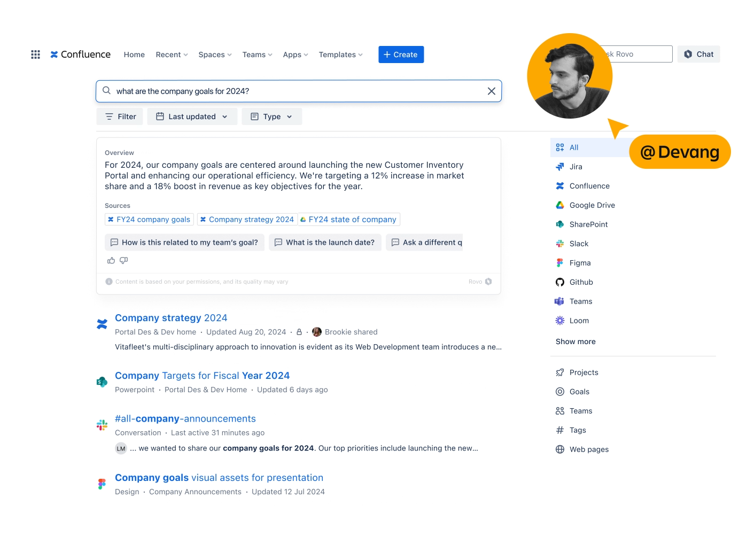Give thumbs up to the overview answer

(111, 261)
